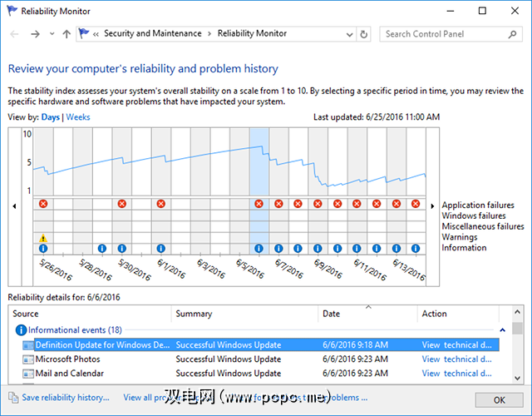Collapse the Informational events group
This screenshot has height=416, width=532.
501,329
